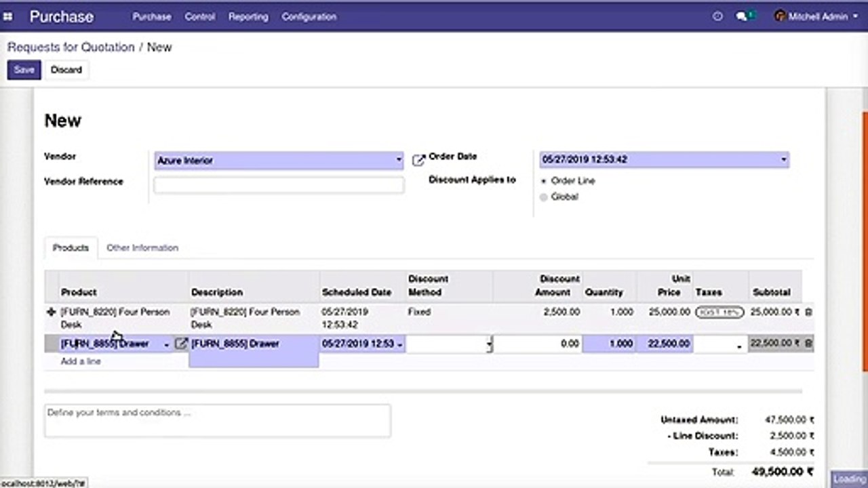
Task: Click the Purchase app title
Action: [61, 16]
